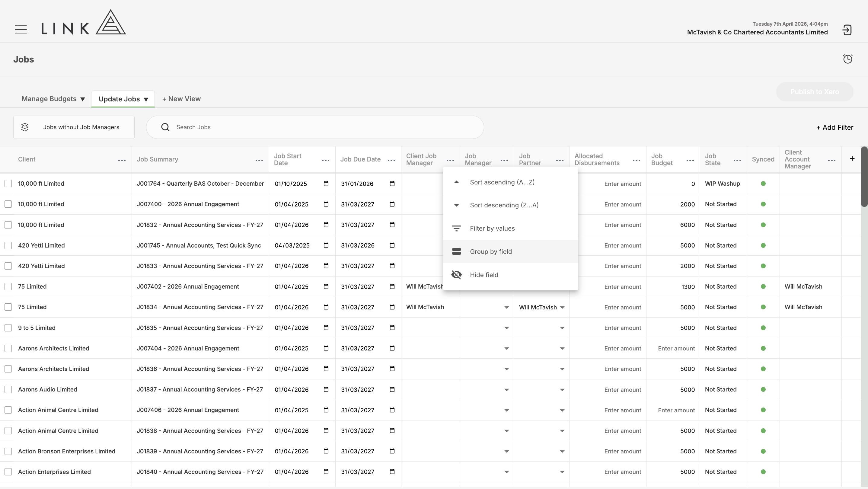This screenshot has width=868, height=489.
Task: Tick checkbox for 75 Limited J007402
Action: point(8,286)
